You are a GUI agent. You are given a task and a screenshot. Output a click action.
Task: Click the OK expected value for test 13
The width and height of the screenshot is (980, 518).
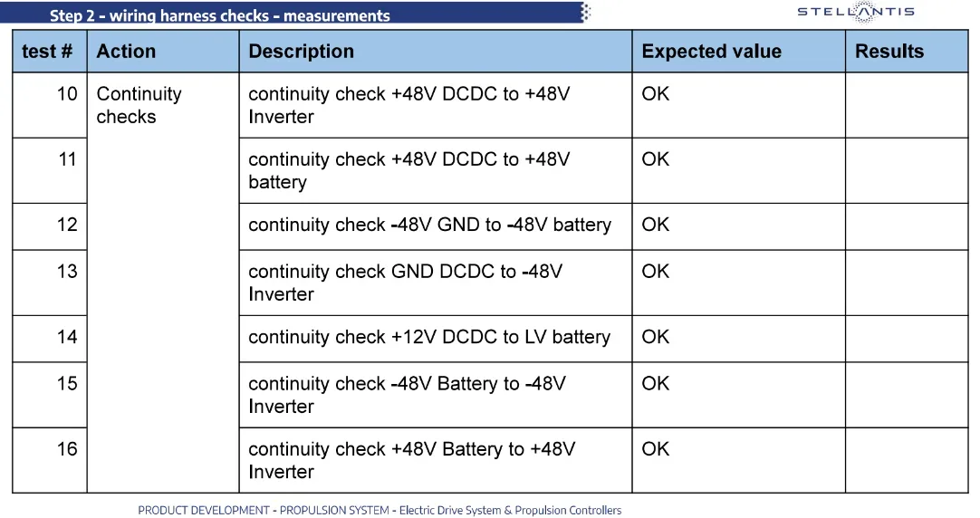point(655,271)
